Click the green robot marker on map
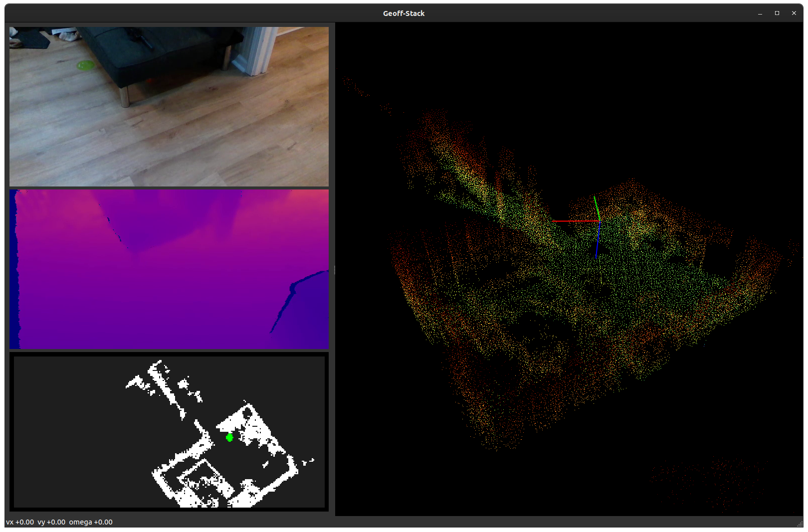808x532 pixels. (x=229, y=438)
